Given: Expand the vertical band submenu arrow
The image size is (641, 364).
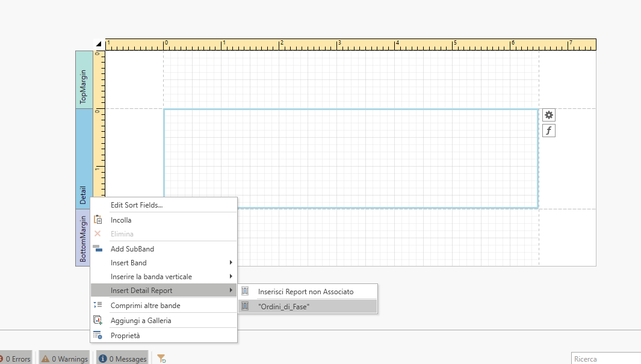Looking at the screenshot, I should 231,277.
